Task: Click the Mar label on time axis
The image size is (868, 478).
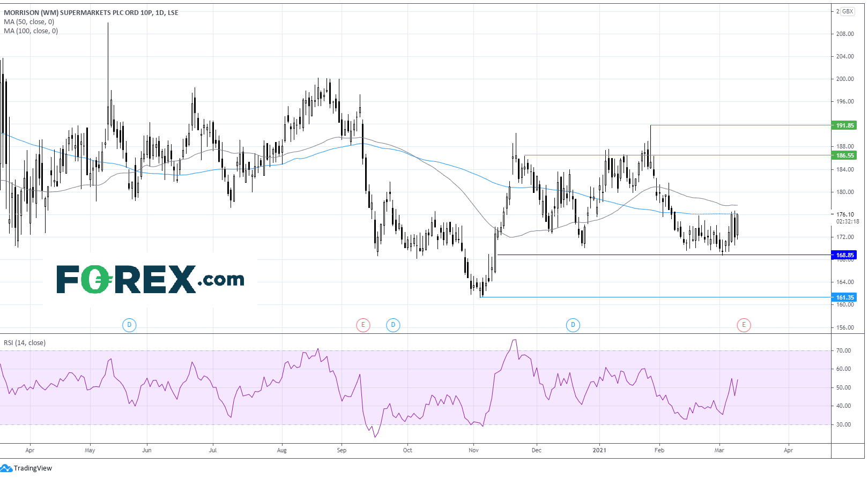Action: (719, 450)
